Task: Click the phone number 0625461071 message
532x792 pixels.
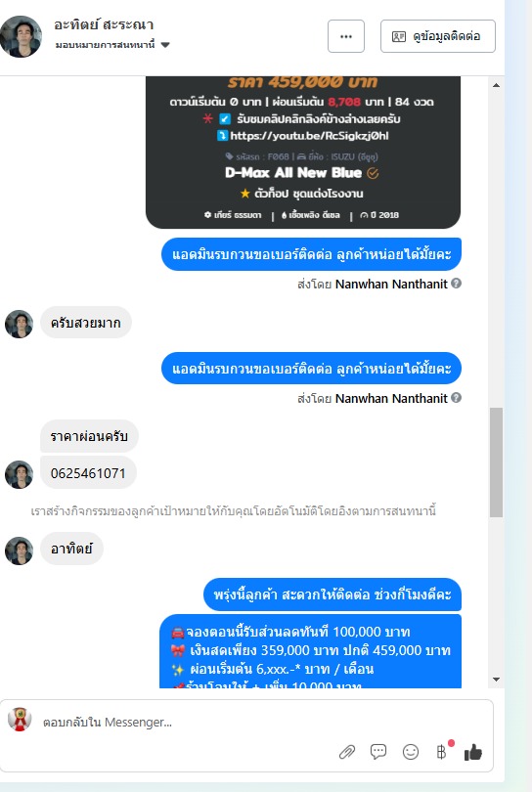Action: point(88,473)
